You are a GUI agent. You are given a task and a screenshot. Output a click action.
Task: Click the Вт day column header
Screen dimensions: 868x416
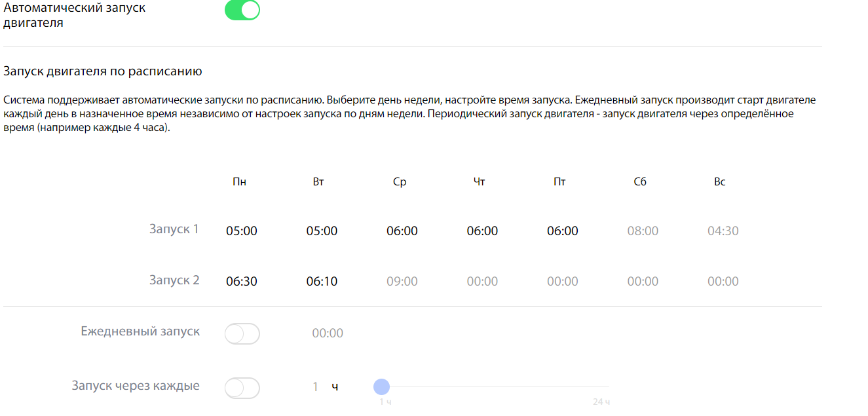pos(318,182)
